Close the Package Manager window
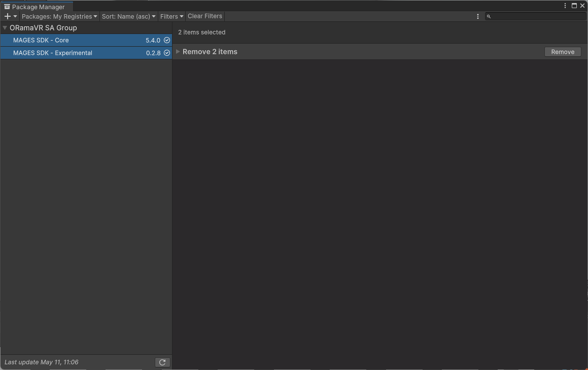 click(x=582, y=6)
